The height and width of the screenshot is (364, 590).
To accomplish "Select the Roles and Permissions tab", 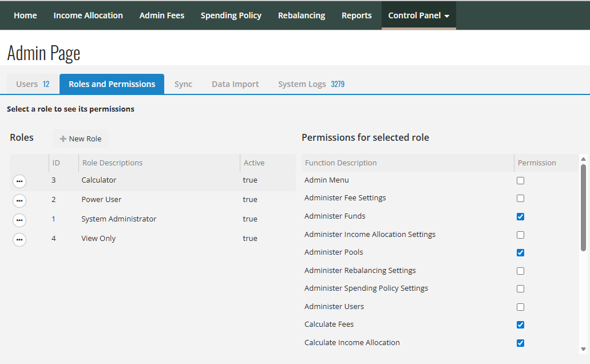I will [x=112, y=84].
